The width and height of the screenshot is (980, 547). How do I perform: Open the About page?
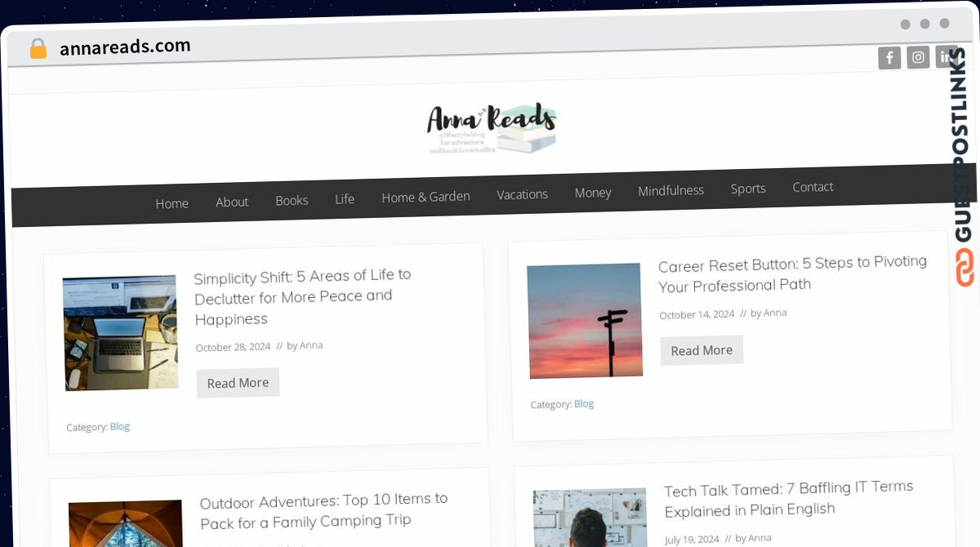[232, 202]
